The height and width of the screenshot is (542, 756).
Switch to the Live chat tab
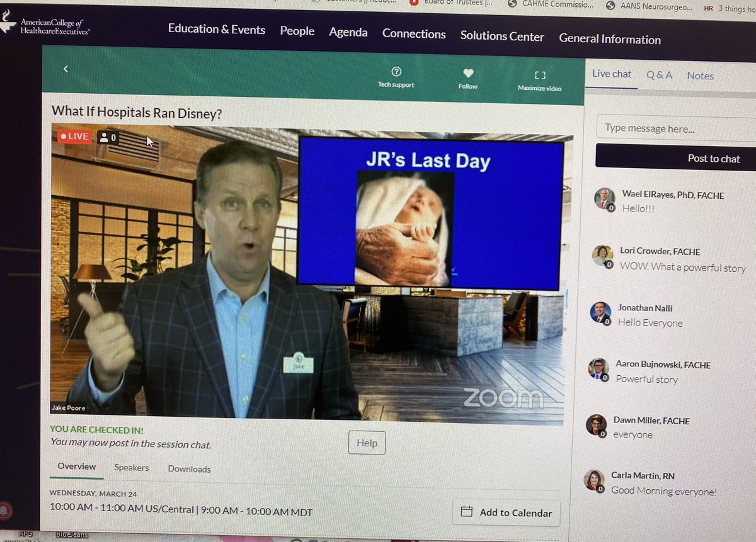coord(612,74)
